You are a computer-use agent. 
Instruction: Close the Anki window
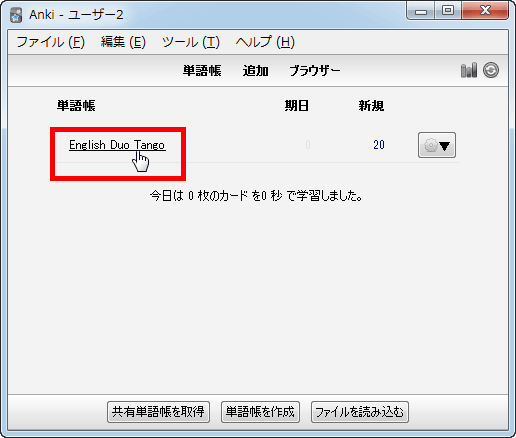(485, 11)
